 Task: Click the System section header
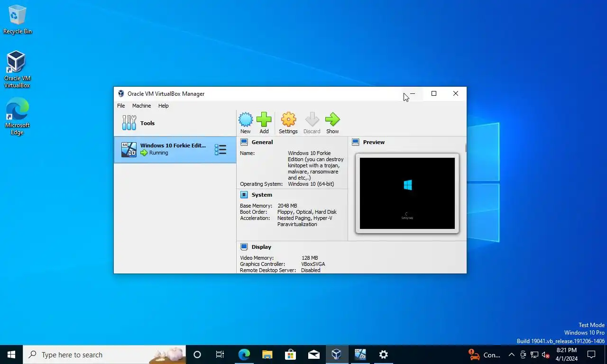pos(262,195)
